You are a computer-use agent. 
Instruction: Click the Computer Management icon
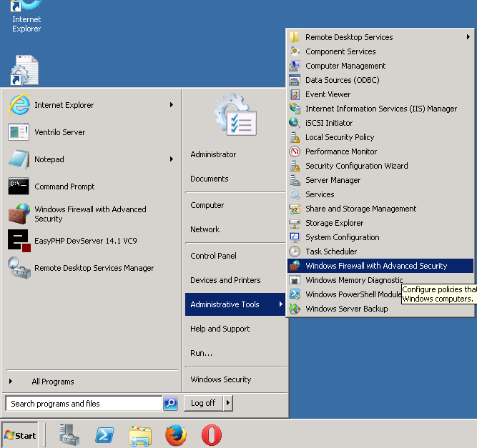295,66
